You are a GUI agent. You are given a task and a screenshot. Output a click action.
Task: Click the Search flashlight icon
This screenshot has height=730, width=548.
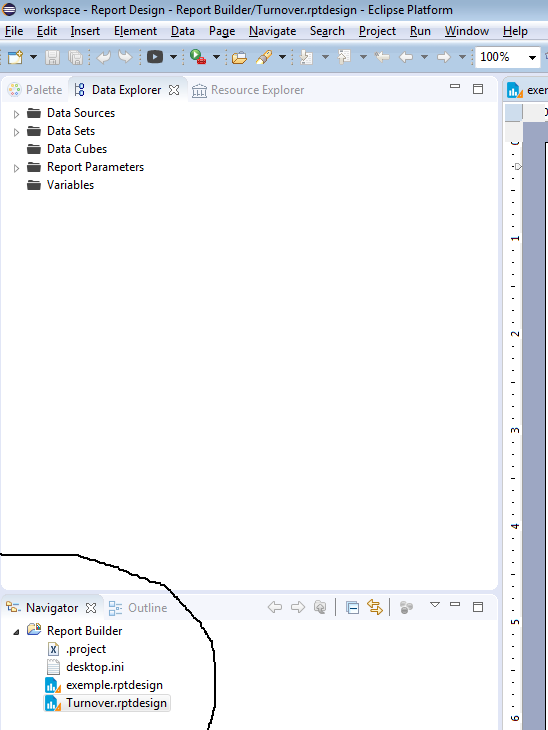point(264,57)
